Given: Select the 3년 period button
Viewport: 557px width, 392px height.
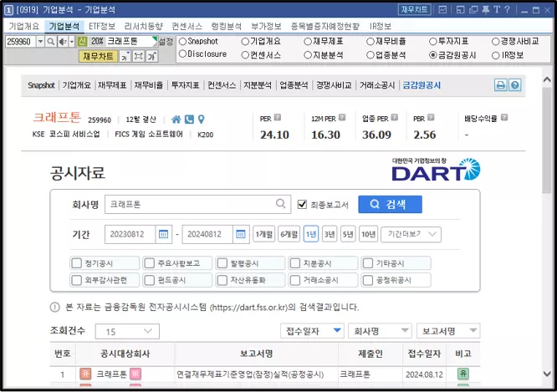Looking at the screenshot, I should click(x=330, y=234).
